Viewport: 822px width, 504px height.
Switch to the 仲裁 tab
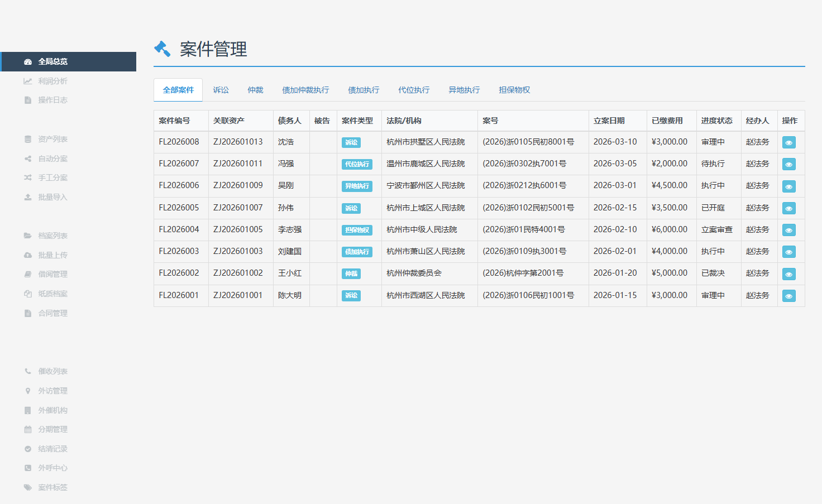[x=255, y=90]
